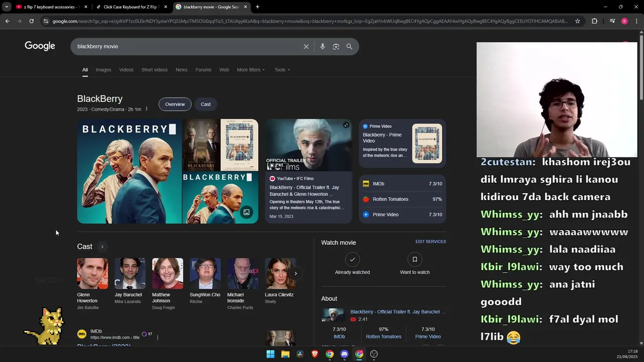Switch to first Chrome icon in taskbar
This screenshot has height=362, width=644.
tap(330, 354)
